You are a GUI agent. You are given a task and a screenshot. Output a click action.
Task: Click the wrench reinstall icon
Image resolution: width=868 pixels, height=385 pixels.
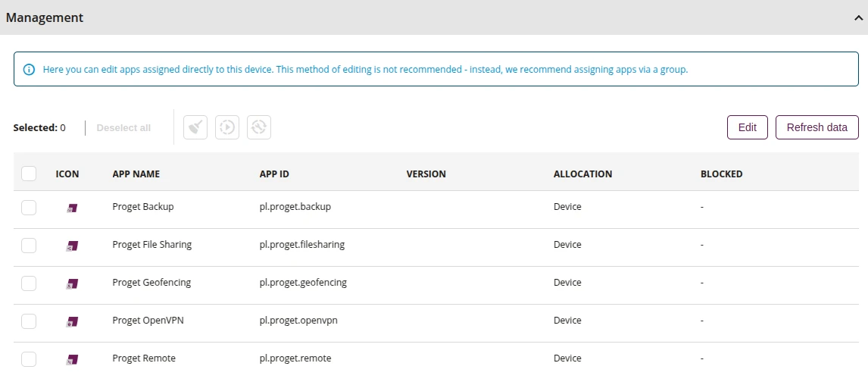coord(259,127)
